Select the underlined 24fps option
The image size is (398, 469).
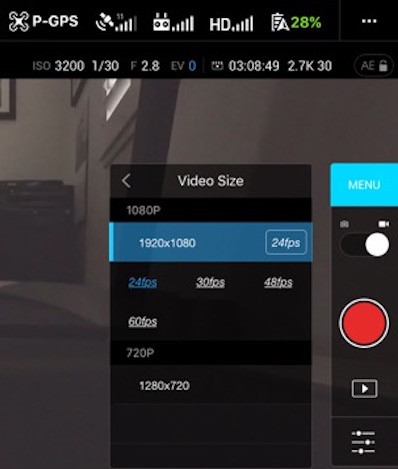point(143,282)
